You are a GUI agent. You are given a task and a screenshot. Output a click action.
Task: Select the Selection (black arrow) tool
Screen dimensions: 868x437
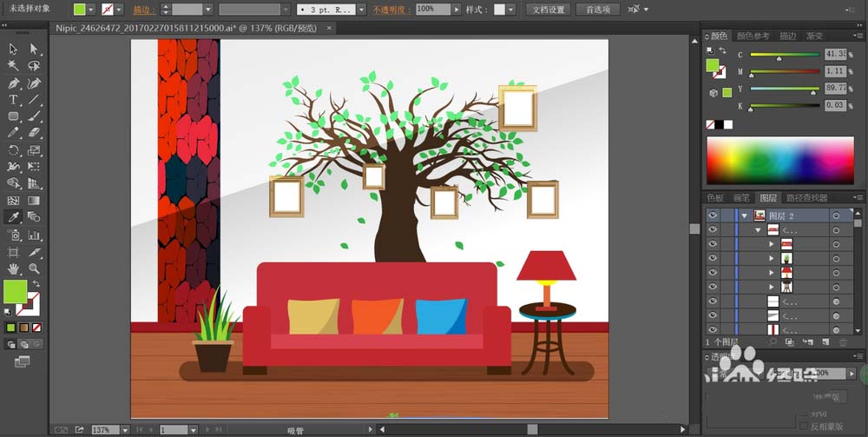pyautogui.click(x=13, y=49)
